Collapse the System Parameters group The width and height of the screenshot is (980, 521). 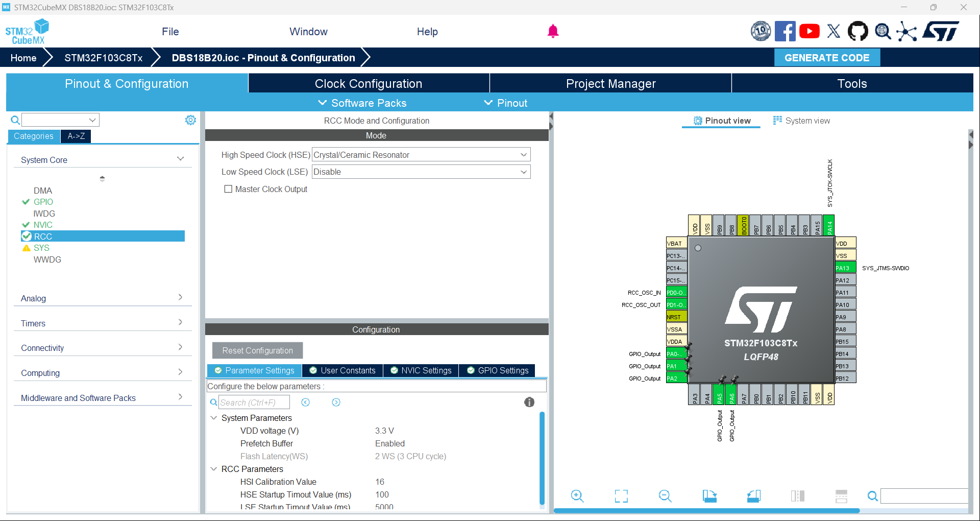214,418
